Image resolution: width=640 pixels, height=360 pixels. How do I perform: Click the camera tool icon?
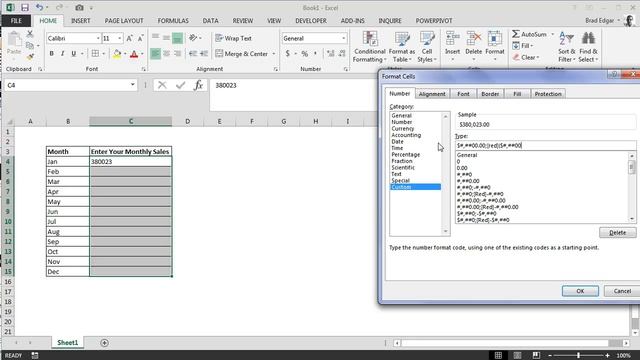(79, 8)
